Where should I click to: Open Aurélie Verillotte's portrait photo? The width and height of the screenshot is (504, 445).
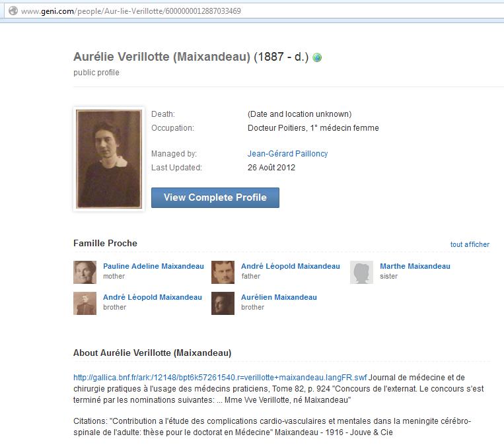click(x=109, y=159)
